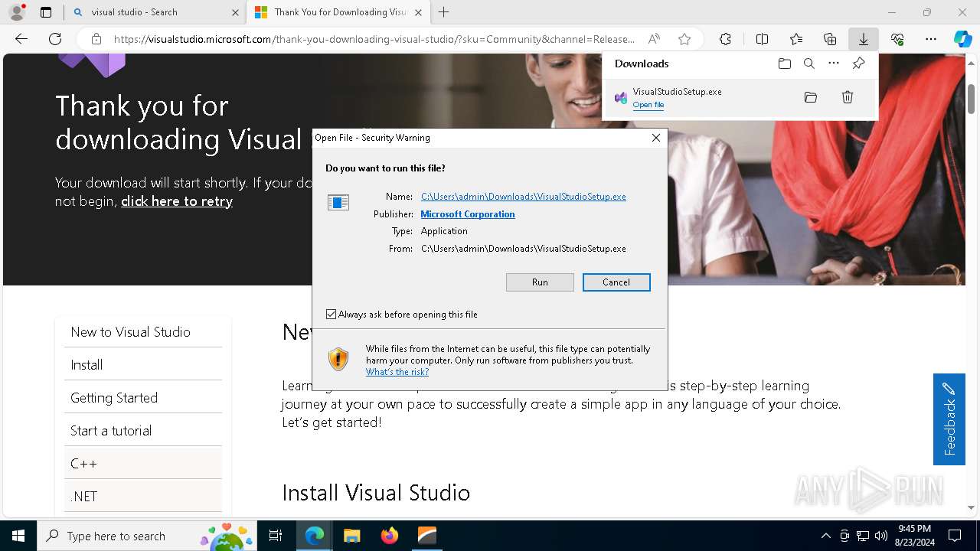The image size is (980, 551).
Task: Click the browser address bar URL
Action: tap(374, 39)
